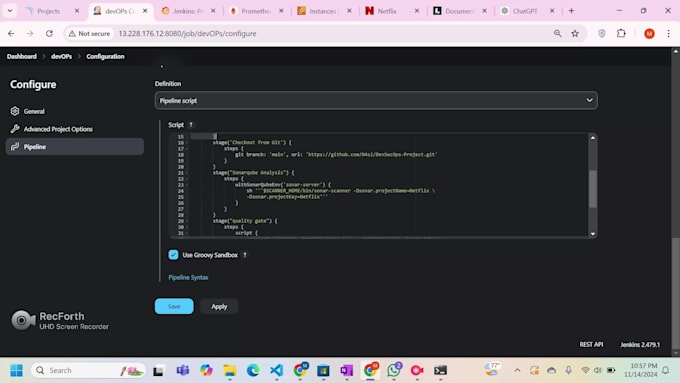
Task: Open the Windows Start menu
Action: [x=16, y=370]
